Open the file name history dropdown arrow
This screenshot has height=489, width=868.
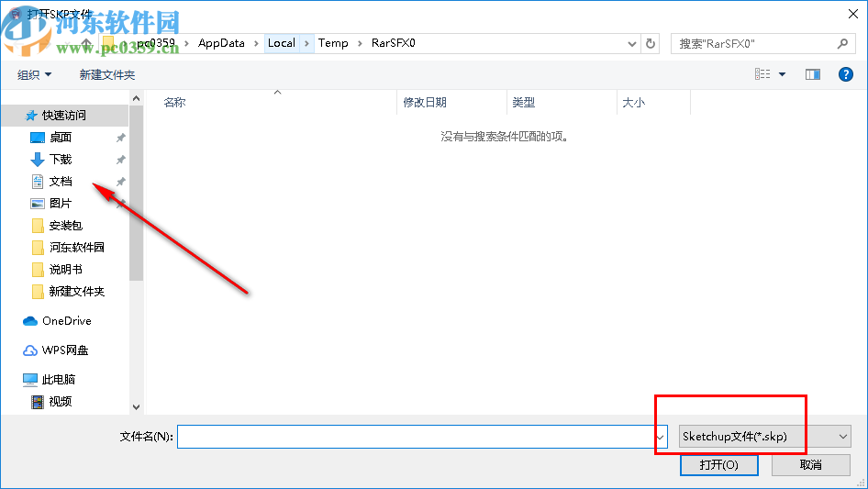tap(660, 437)
